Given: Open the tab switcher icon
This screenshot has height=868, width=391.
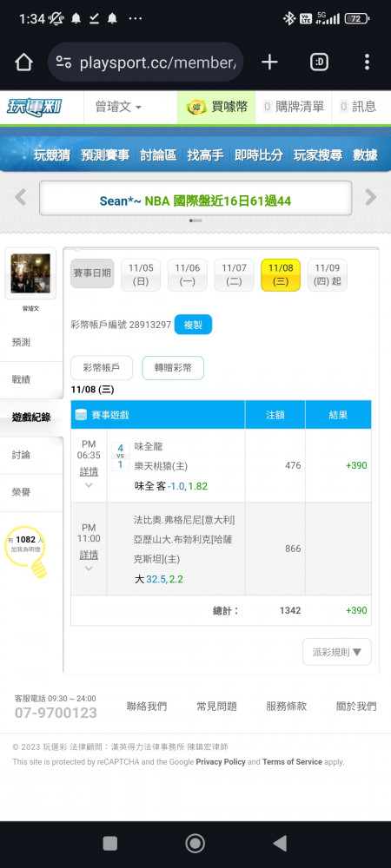Looking at the screenshot, I should click(319, 62).
